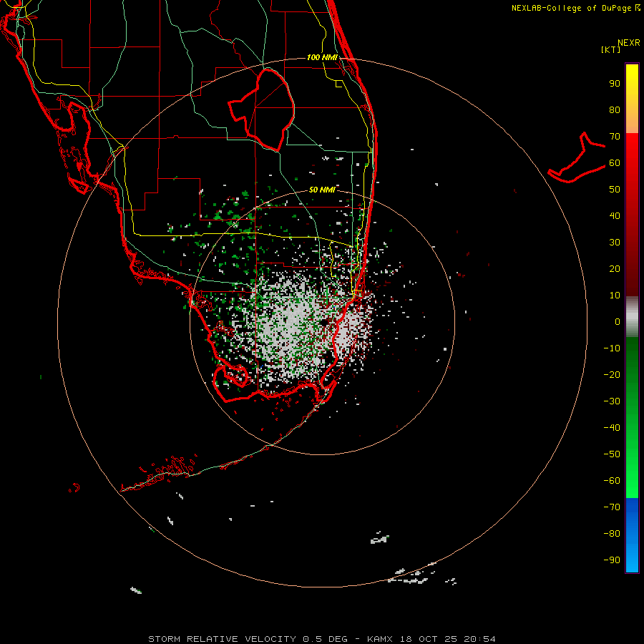The width and height of the screenshot is (644, 644).
Task: Click the gray zero-velocity segment of color bar
Action: pos(632,317)
